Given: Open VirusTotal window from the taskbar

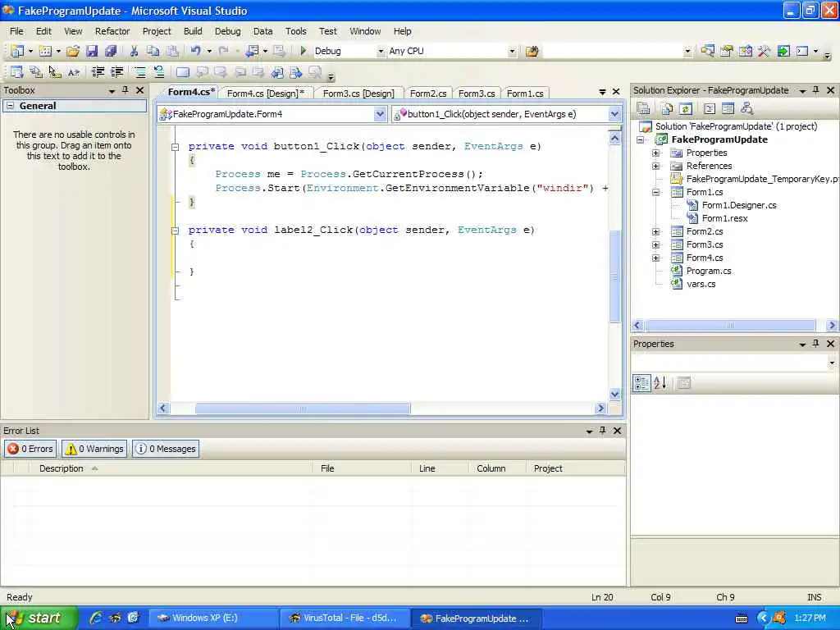Looking at the screenshot, I should [x=345, y=619].
